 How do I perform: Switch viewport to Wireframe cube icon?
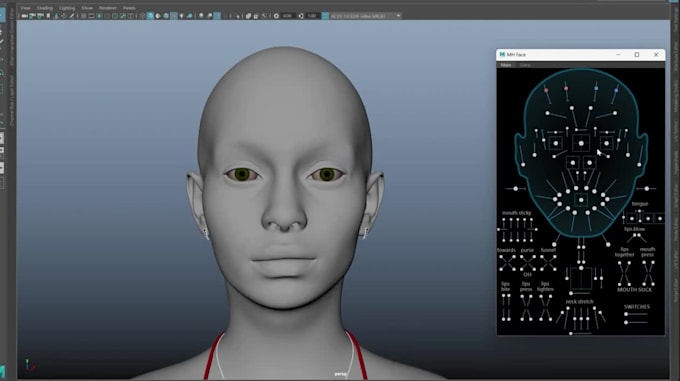tap(141, 16)
